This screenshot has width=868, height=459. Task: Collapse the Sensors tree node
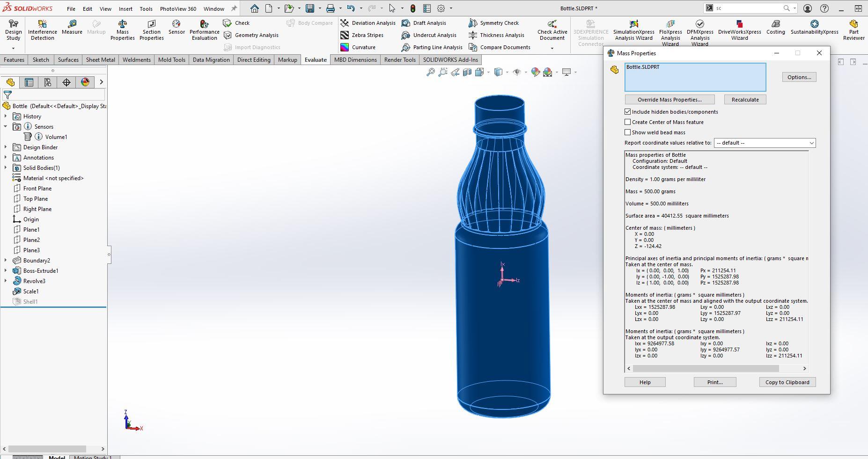coord(6,127)
